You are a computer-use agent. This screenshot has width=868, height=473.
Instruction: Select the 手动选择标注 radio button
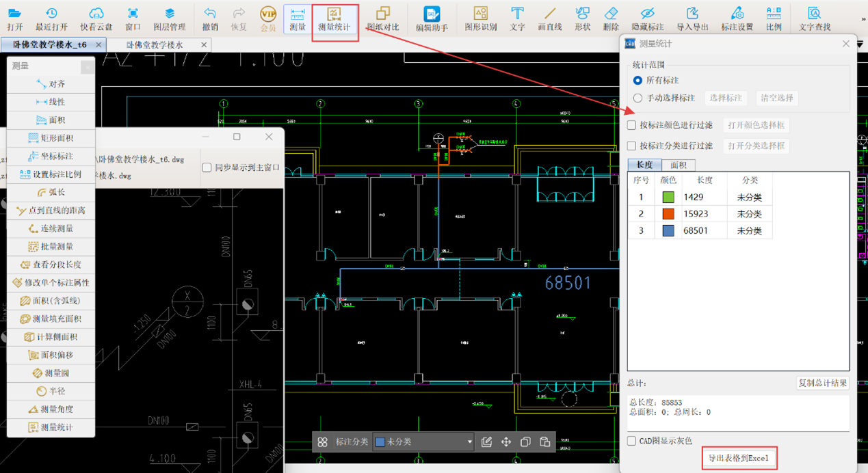[x=637, y=98]
